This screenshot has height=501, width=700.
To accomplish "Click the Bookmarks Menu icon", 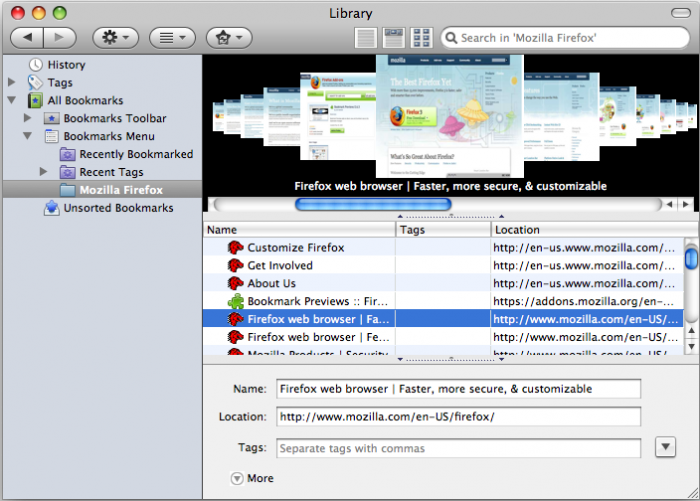I will (x=51, y=136).
